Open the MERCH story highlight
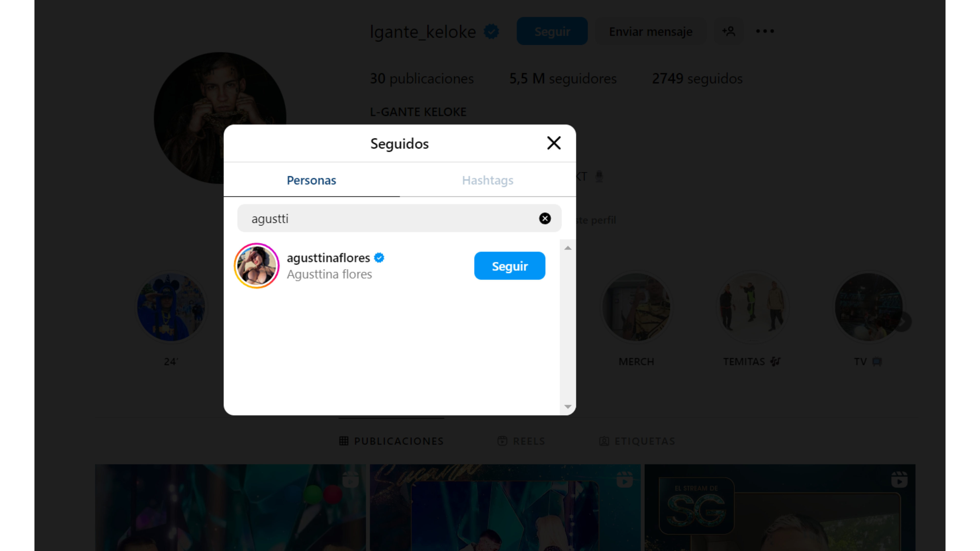Viewport: 980px width, 551px height. [x=636, y=307]
